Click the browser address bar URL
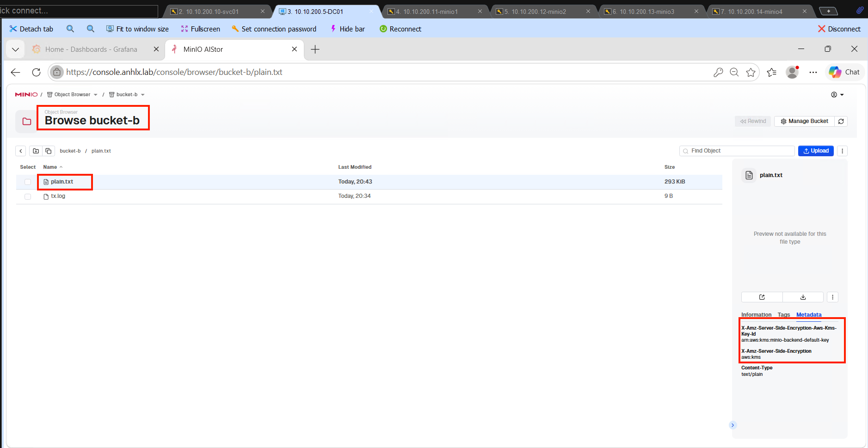The image size is (868, 448). click(174, 72)
